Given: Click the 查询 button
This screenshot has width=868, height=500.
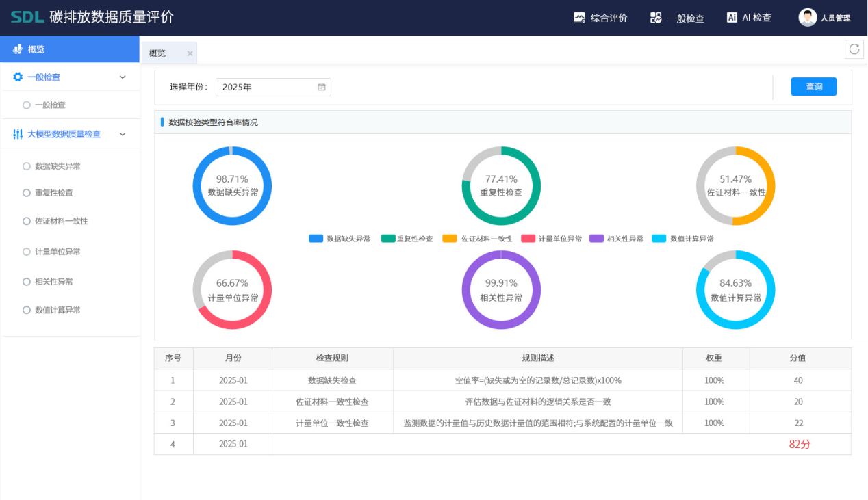Looking at the screenshot, I should coord(813,86).
